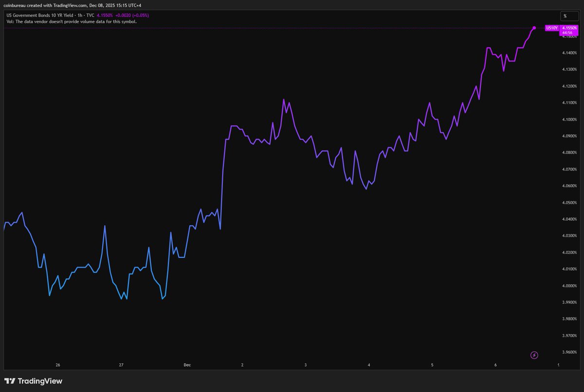The height and width of the screenshot is (392, 584).
Task: Select the TVC exchange label
Action: pyautogui.click(x=90, y=16)
